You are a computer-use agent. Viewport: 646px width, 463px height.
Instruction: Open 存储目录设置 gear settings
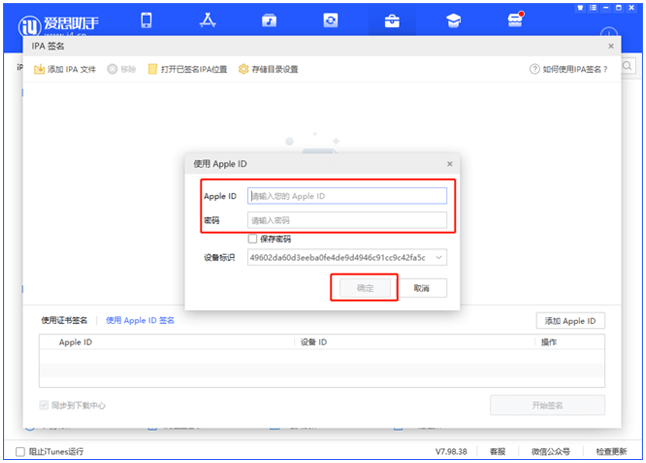243,69
